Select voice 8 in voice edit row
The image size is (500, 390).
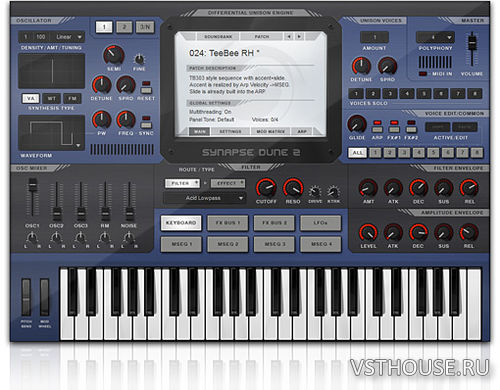tap(477, 153)
